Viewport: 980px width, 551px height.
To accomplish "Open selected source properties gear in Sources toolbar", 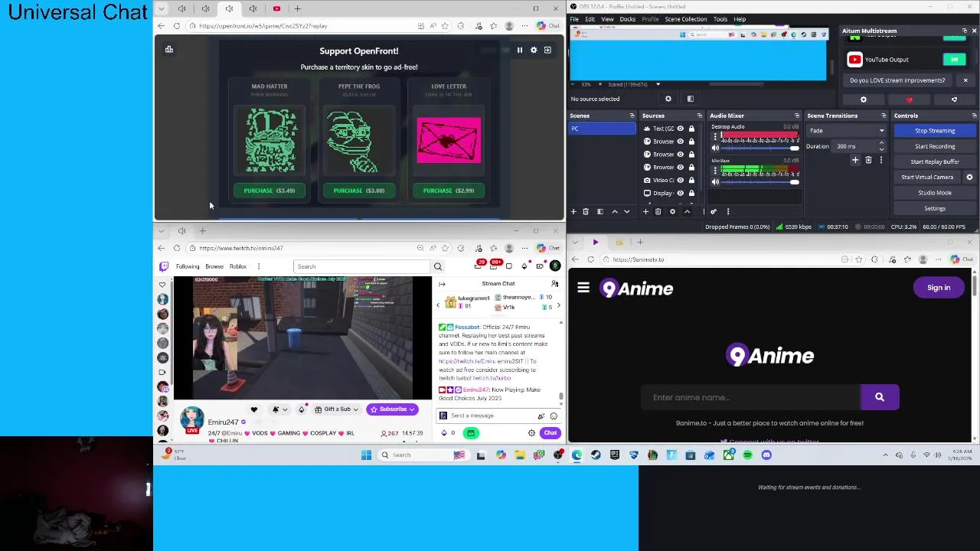I will click(x=673, y=212).
